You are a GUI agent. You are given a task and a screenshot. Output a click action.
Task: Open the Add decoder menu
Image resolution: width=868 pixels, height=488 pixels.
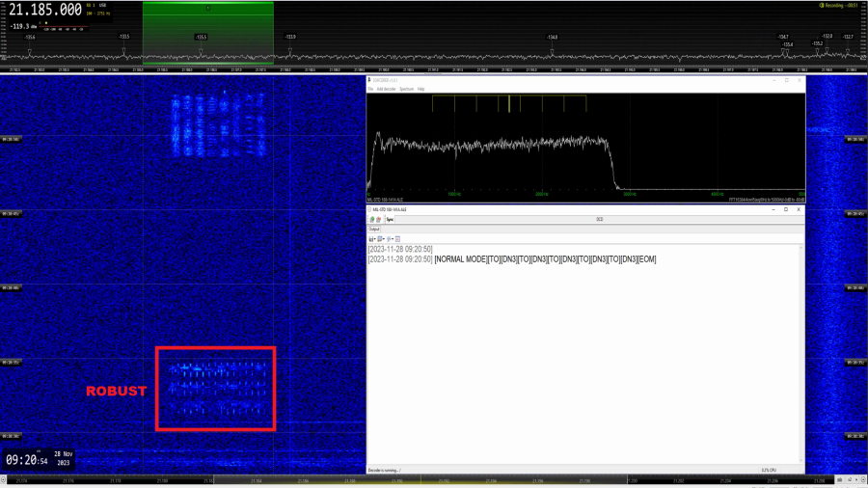[x=386, y=89]
